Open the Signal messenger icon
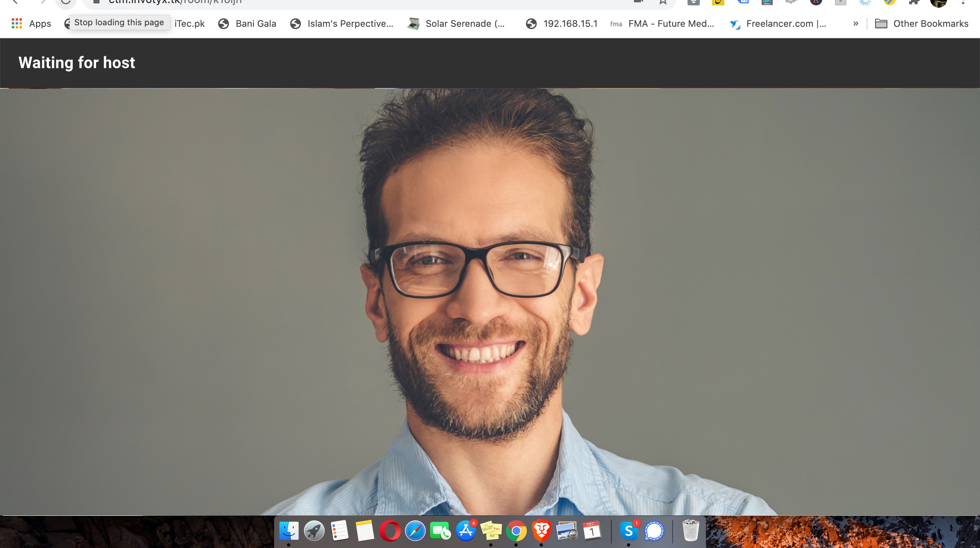 pyautogui.click(x=654, y=531)
